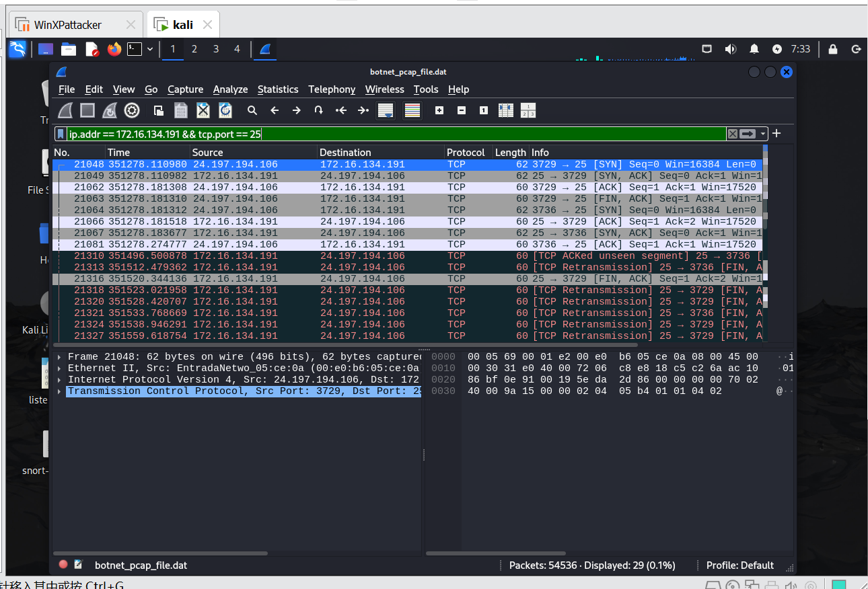The height and width of the screenshot is (589, 868).
Task: Open the Analyze menu
Action: pos(231,89)
